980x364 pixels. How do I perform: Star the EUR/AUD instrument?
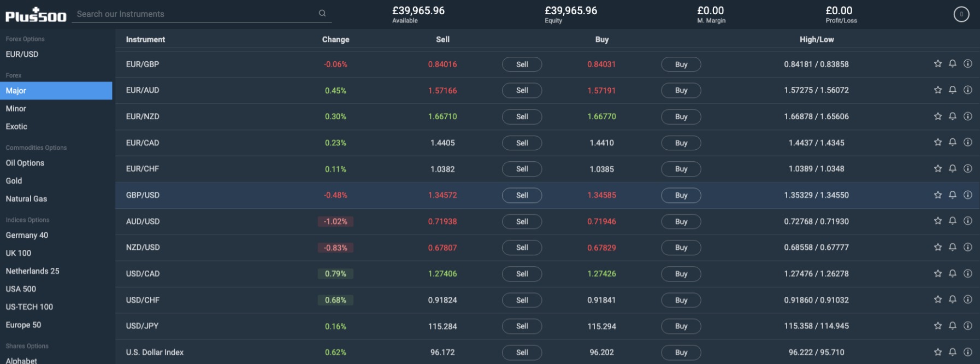(938, 90)
